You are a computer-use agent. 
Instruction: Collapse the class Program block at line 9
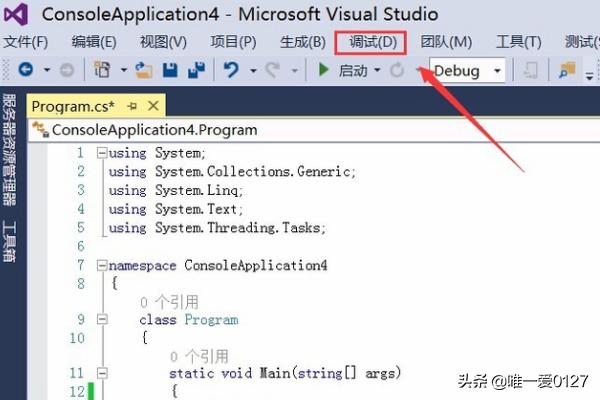102,319
